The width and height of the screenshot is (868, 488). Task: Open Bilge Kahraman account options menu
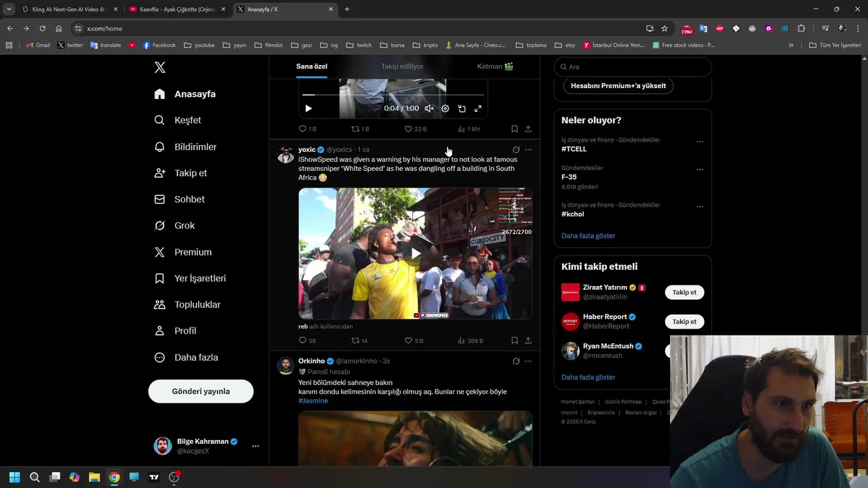(x=256, y=446)
